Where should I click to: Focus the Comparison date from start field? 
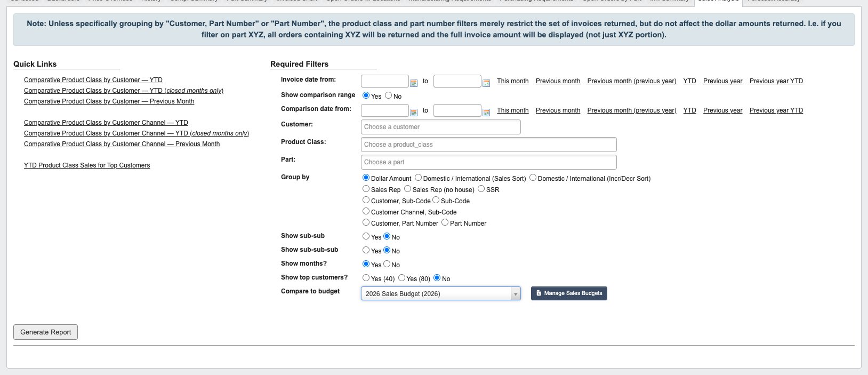coord(385,110)
